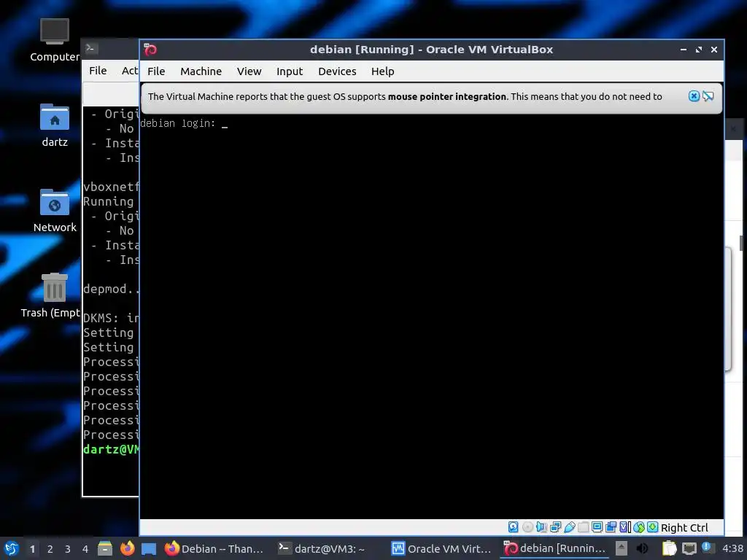Open the USB devices status icon
Screen dimensions: 747x560
click(569, 527)
